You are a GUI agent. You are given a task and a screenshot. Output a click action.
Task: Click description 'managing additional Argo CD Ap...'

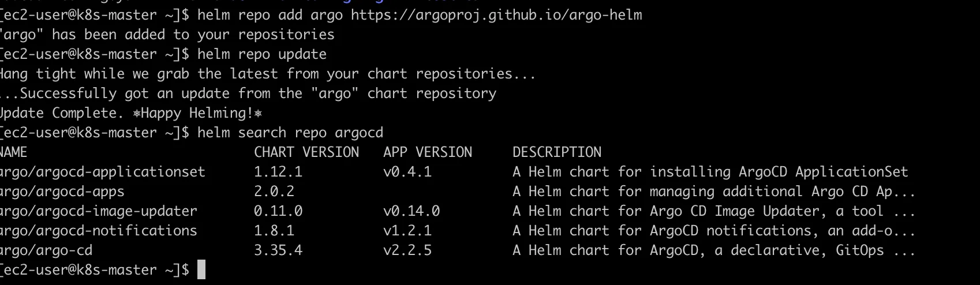click(783, 192)
